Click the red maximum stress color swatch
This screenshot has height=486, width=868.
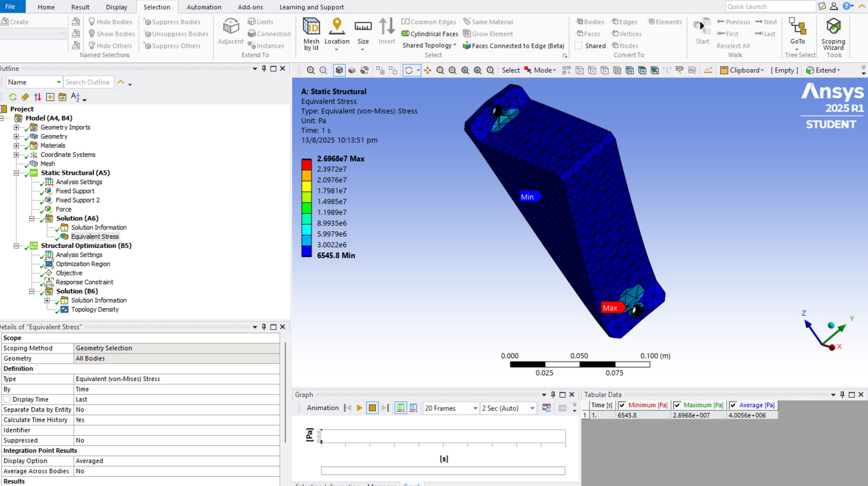pyautogui.click(x=306, y=165)
